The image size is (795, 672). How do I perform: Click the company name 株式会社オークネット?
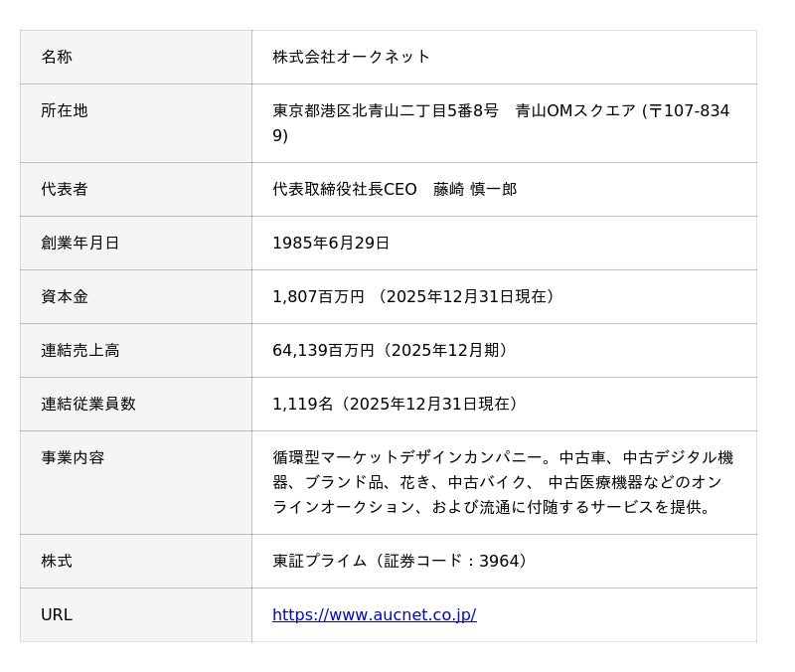(x=351, y=57)
